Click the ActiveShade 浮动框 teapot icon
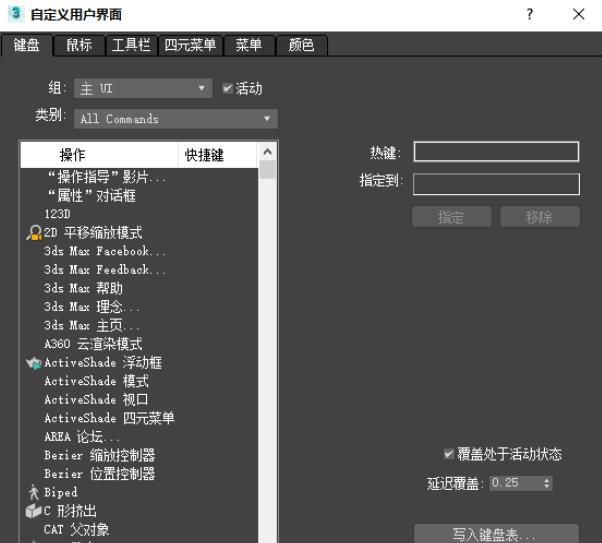 pos(34,363)
